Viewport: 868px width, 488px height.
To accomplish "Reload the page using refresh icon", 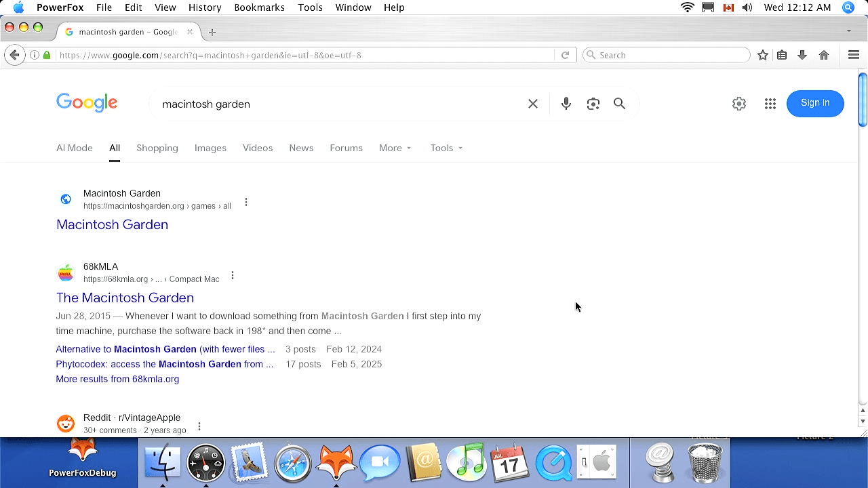I will (565, 55).
